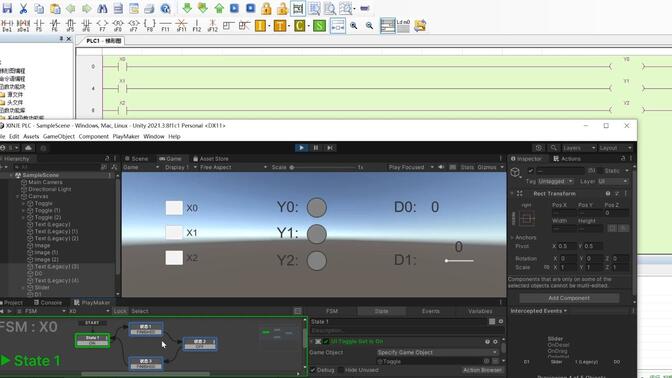The image size is (672, 378).
Task: Click the Unity search magnifier icon
Action: click(x=554, y=148)
